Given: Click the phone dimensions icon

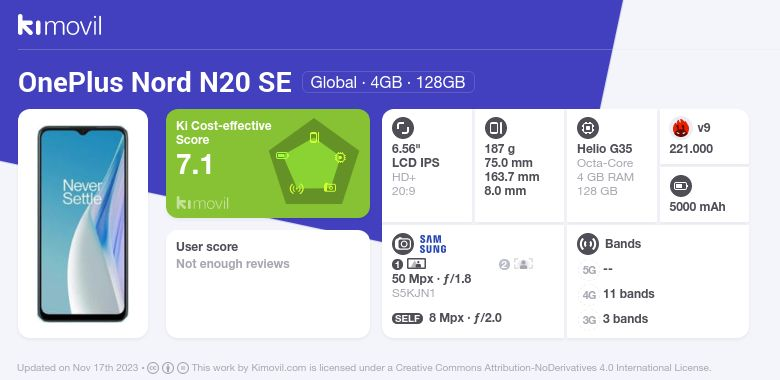Looking at the screenshot, I should point(495,128).
